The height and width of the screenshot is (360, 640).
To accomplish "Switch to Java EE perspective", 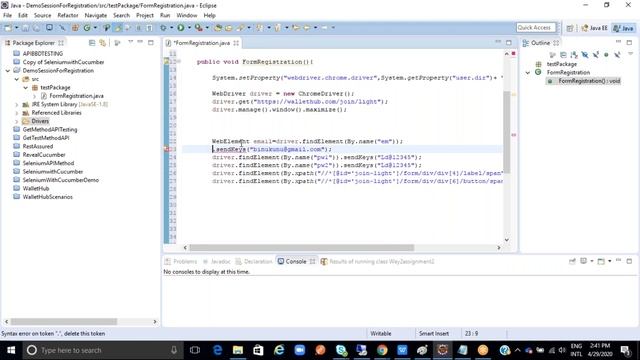I will coord(595,28).
